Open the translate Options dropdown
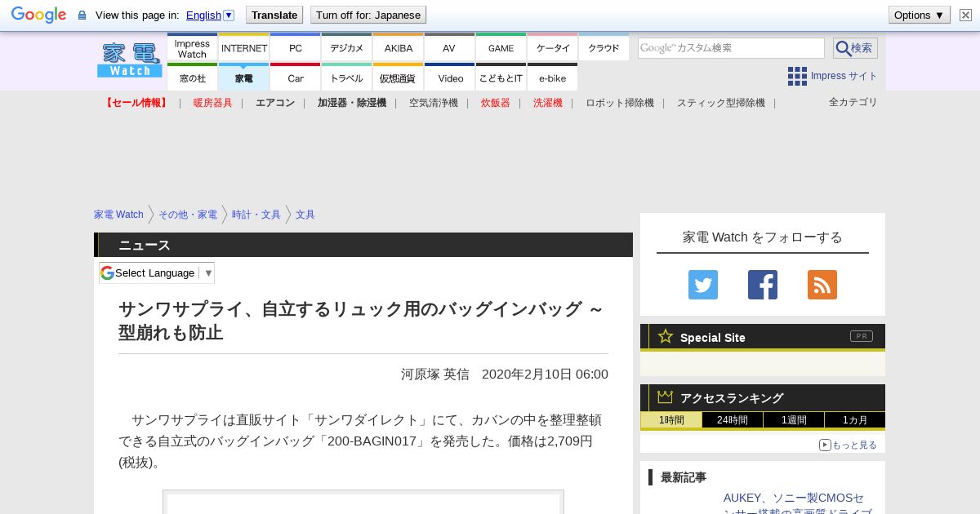Image resolution: width=980 pixels, height=514 pixels. [x=919, y=15]
